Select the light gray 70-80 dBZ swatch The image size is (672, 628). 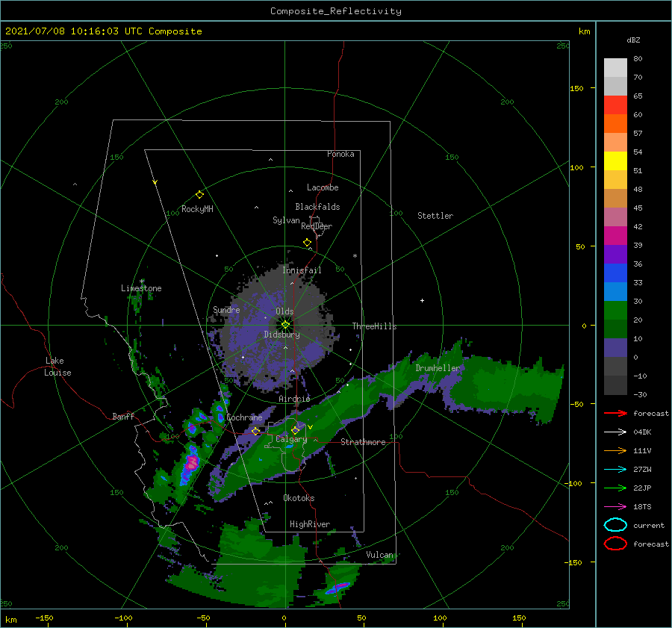(x=615, y=67)
